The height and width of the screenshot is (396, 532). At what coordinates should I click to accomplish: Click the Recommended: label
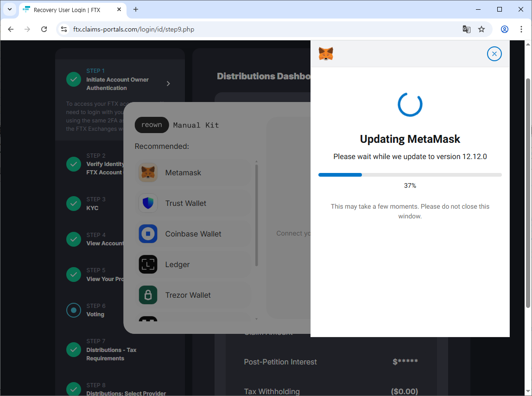(x=162, y=147)
